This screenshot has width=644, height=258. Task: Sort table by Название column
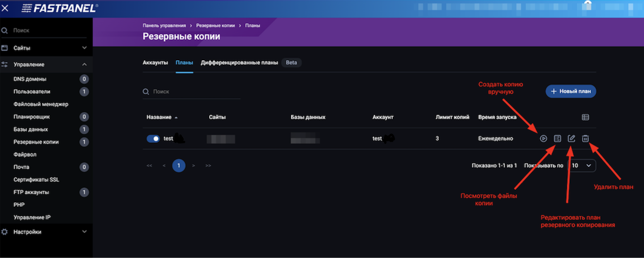[159, 117]
